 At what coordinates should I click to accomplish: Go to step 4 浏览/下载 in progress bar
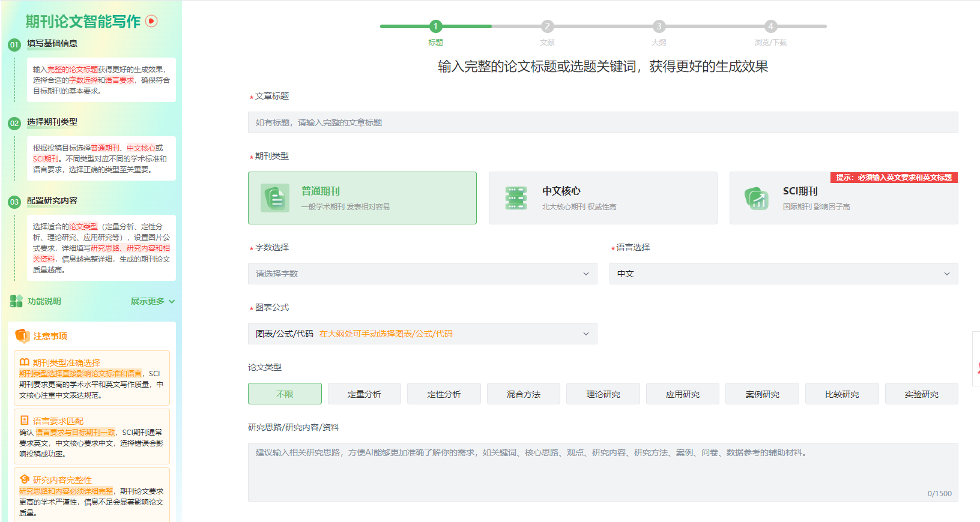point(770,26)
